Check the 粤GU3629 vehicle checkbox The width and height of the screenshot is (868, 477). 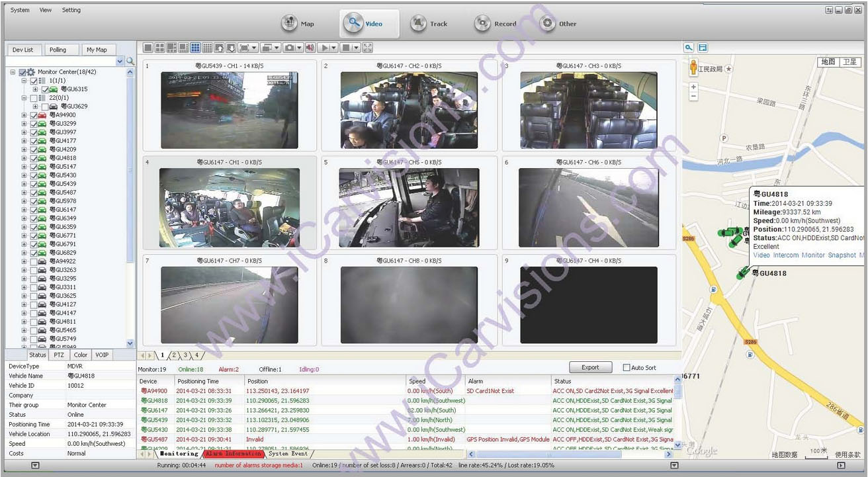pyautogui.click(x=45, y=106)
